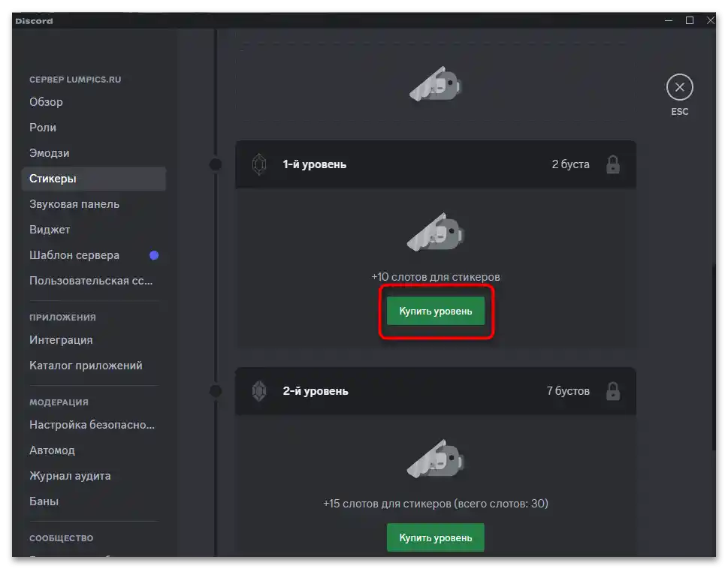
Task: Click the +10 слотов для стикеров text
Action: pos(436,277)
